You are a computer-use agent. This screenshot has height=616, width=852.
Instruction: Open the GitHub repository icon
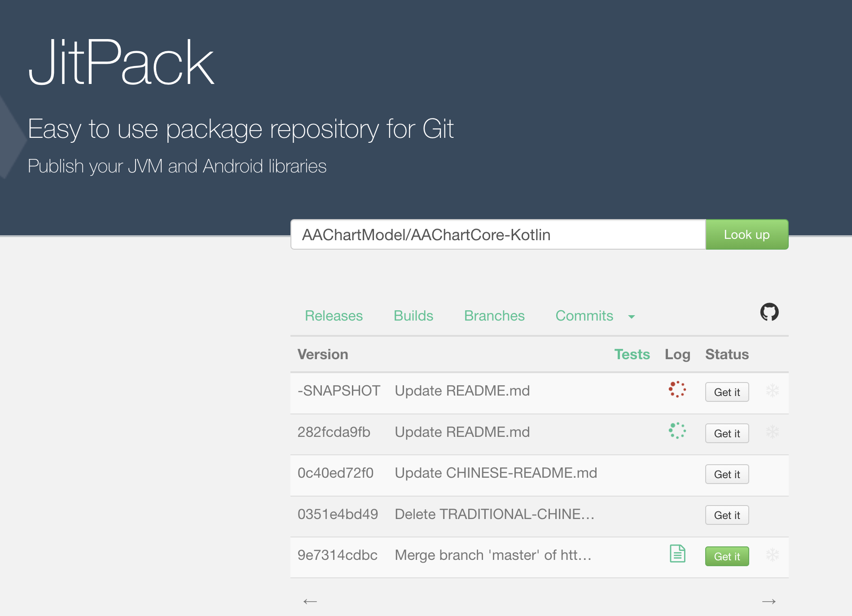point(769,312)
